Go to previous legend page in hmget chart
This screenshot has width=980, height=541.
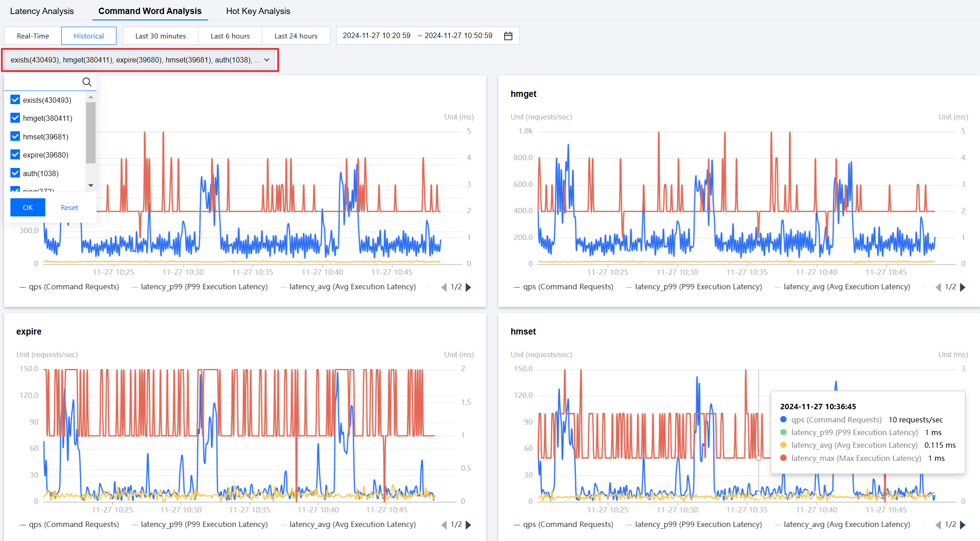click(x=938, y=287)
